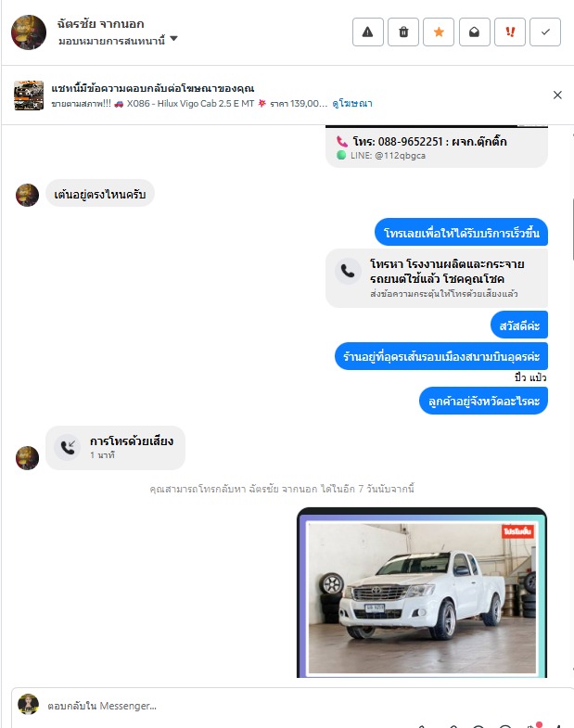Flag conversation as priority with red exclamation
Screen dimensions: 574x728
(510, 32)
